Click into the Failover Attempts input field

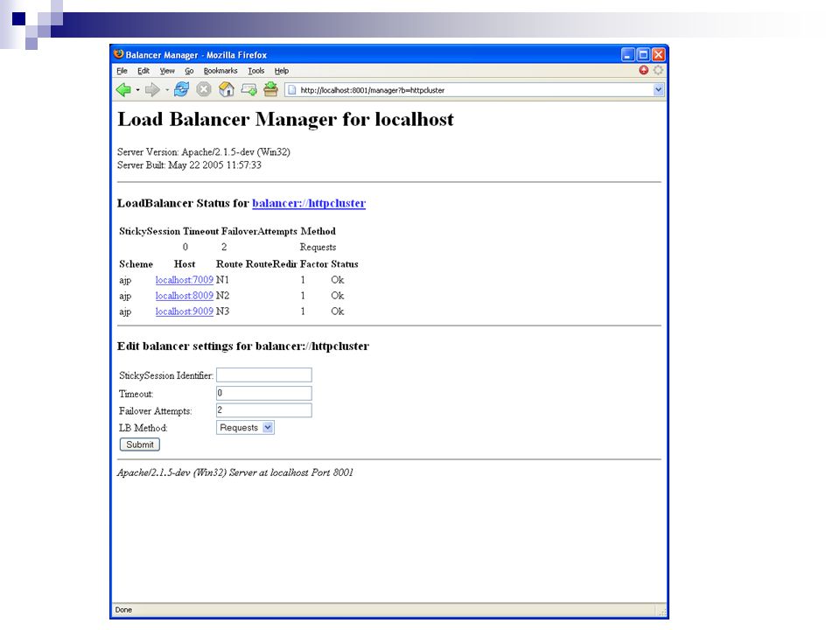pos(264,410)
